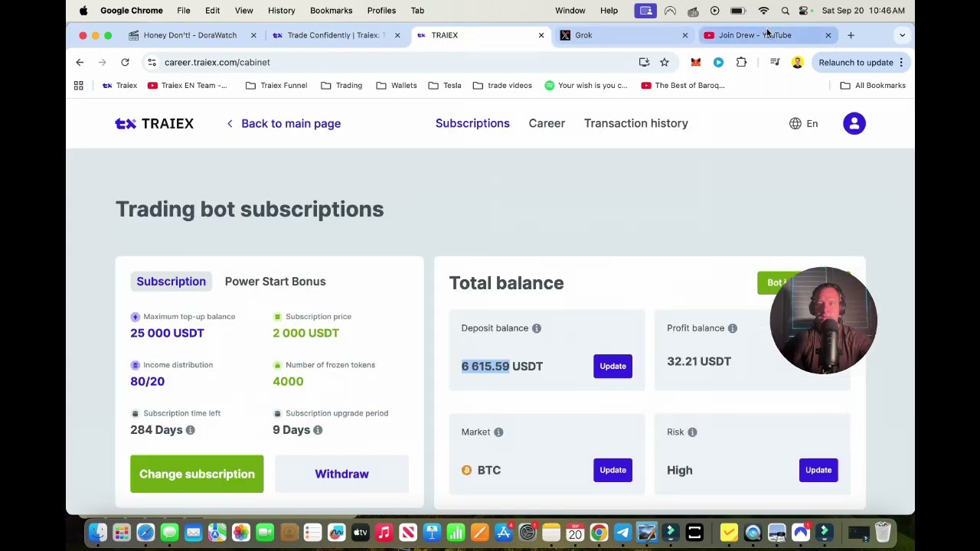Open Music app from the Dock

coord(384,532)
